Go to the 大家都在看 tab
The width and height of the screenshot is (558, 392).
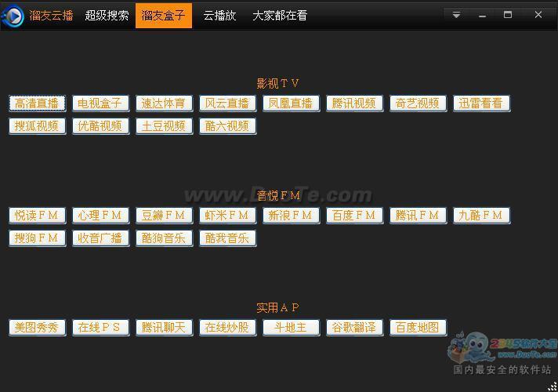coord(280,16)
